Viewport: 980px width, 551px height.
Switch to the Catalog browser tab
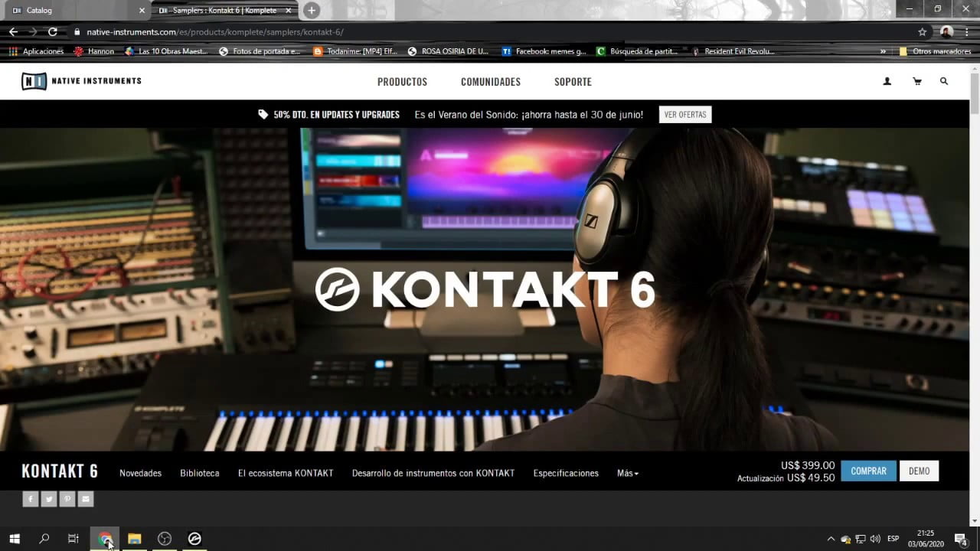(x=75, y=11)
